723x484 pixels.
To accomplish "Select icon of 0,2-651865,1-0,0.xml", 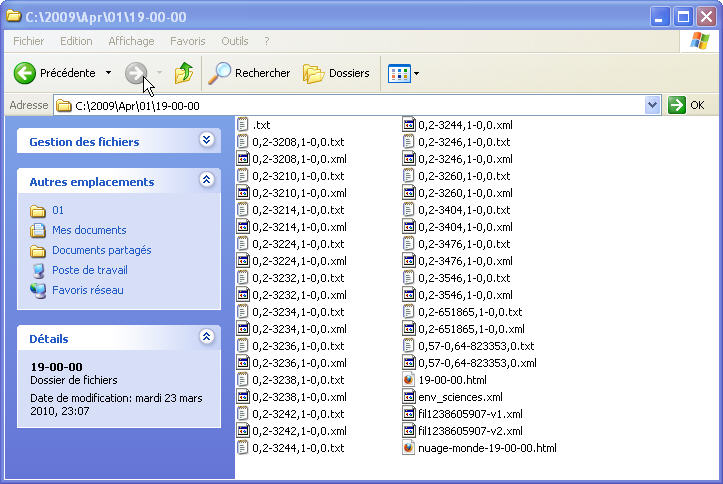I will 409,329.
